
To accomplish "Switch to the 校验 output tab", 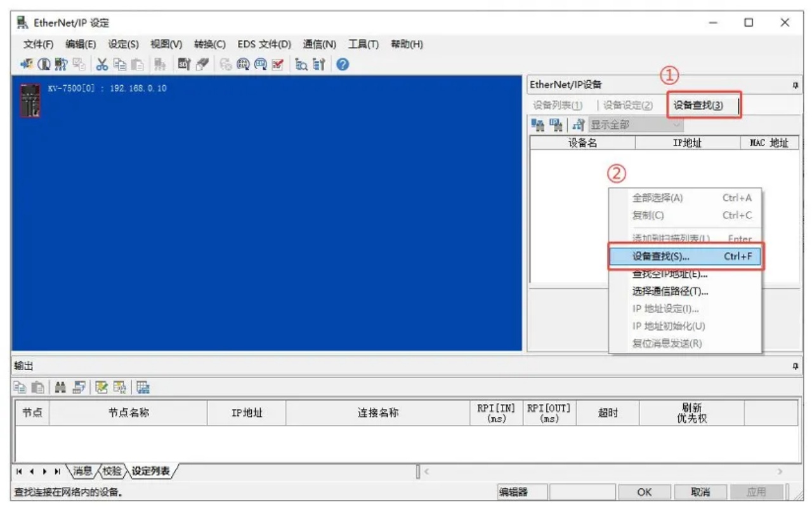I will (111, 471).
